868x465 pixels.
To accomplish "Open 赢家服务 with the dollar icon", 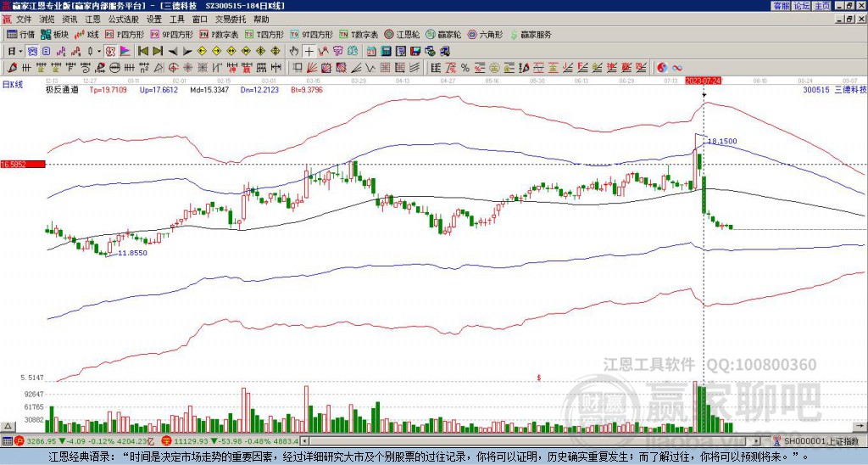I will coord(531,34).
